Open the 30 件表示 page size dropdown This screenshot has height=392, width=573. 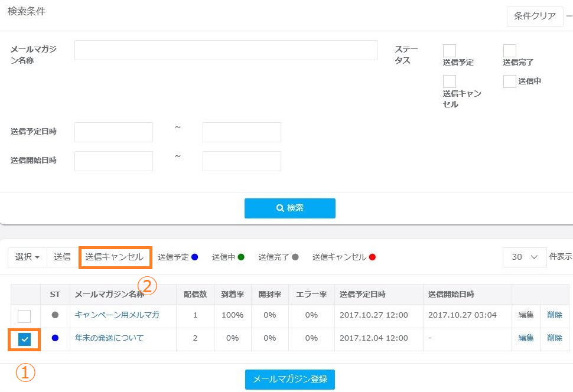[524, 257]
